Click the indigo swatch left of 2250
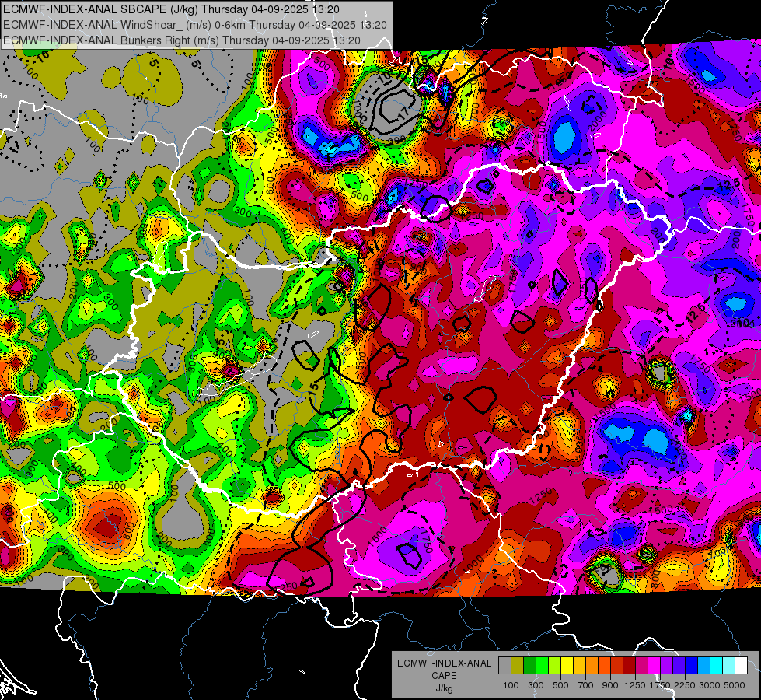761x700 pixels. tap(679, 666)
